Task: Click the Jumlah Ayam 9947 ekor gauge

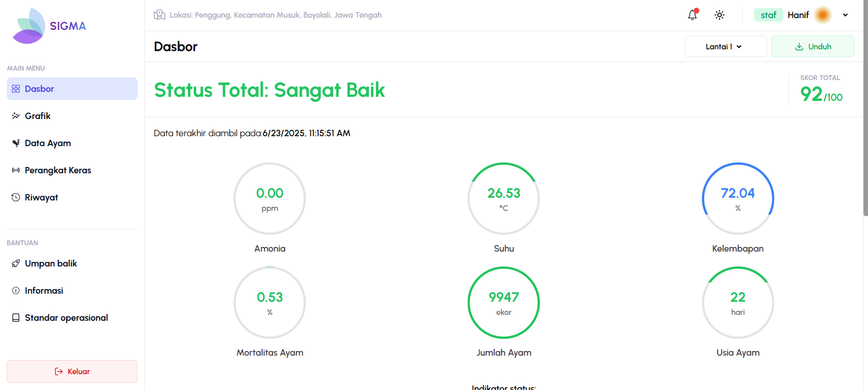Action: 504,303
